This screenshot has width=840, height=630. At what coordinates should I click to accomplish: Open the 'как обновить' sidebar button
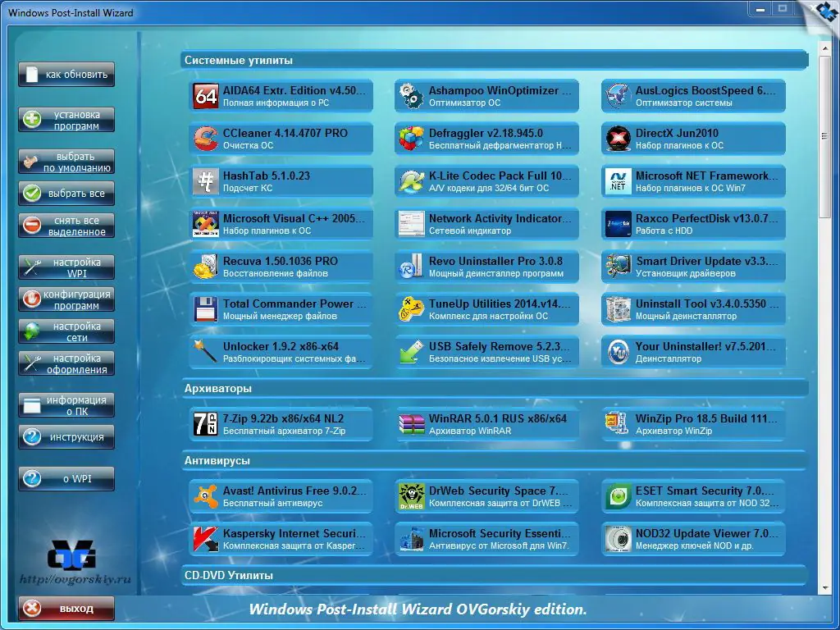click(x=66, y=75)
